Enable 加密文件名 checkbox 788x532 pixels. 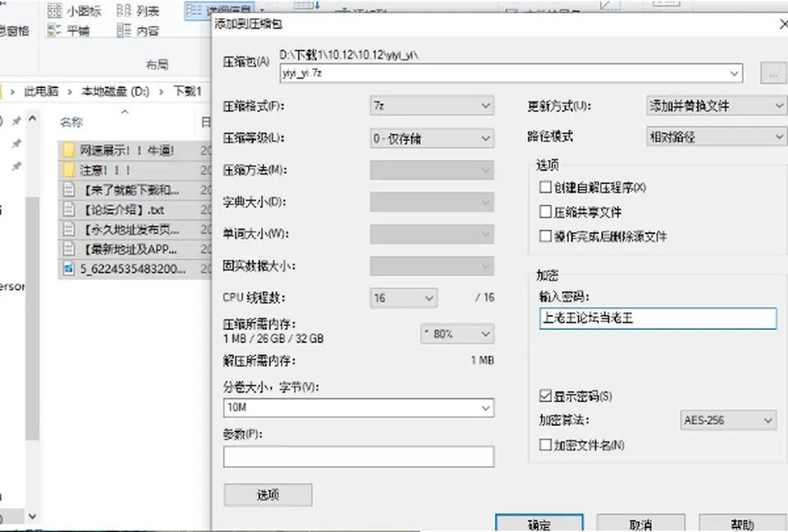point(545,444)
